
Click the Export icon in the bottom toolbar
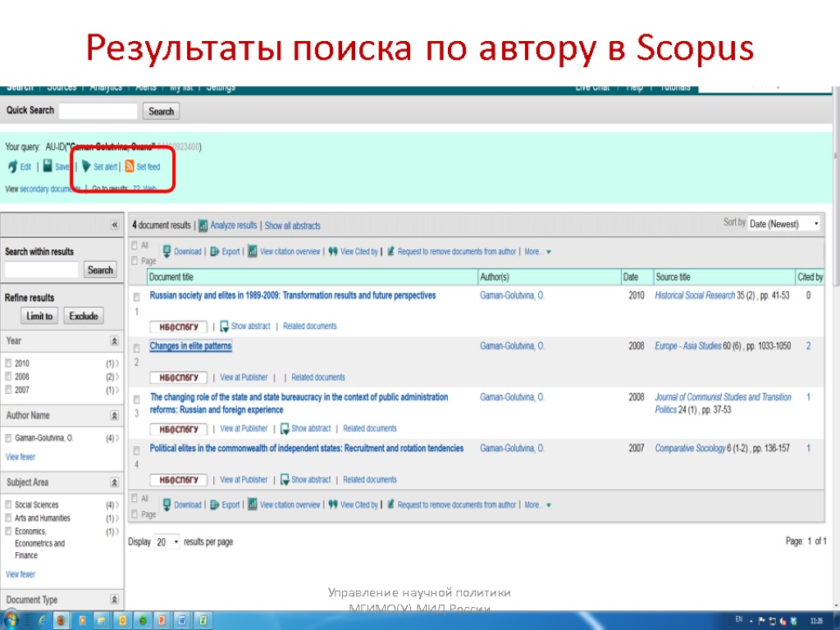(x=215, y=504)
